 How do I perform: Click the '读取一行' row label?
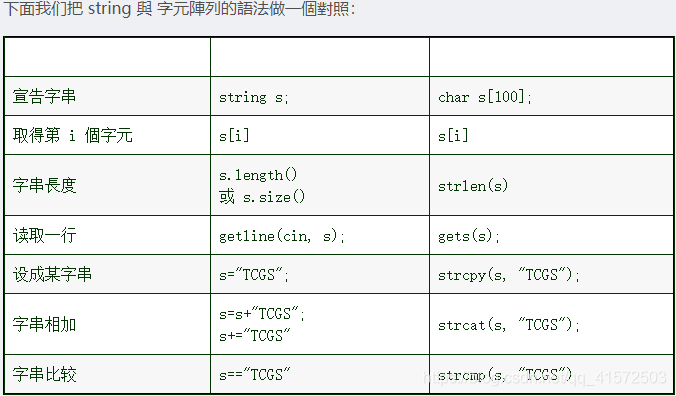click(x=44, y=235)
